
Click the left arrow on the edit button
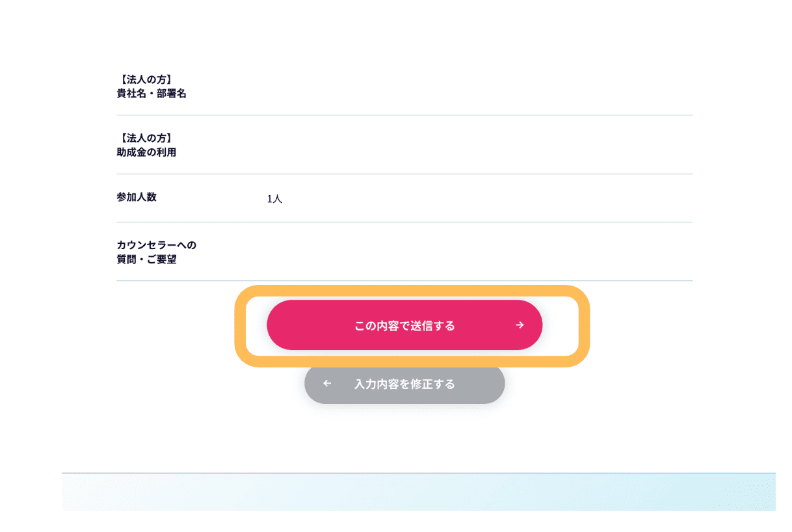[x=327, y=384]
